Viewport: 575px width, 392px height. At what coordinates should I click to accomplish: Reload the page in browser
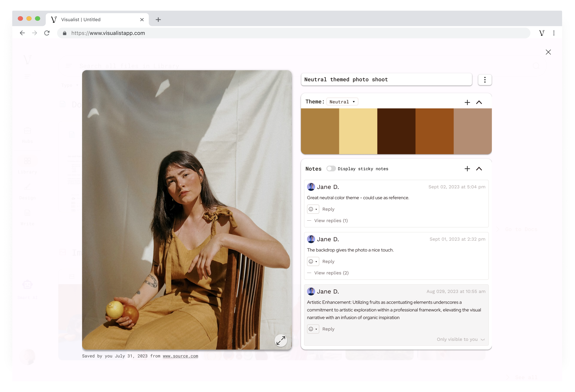click(47, 33)
